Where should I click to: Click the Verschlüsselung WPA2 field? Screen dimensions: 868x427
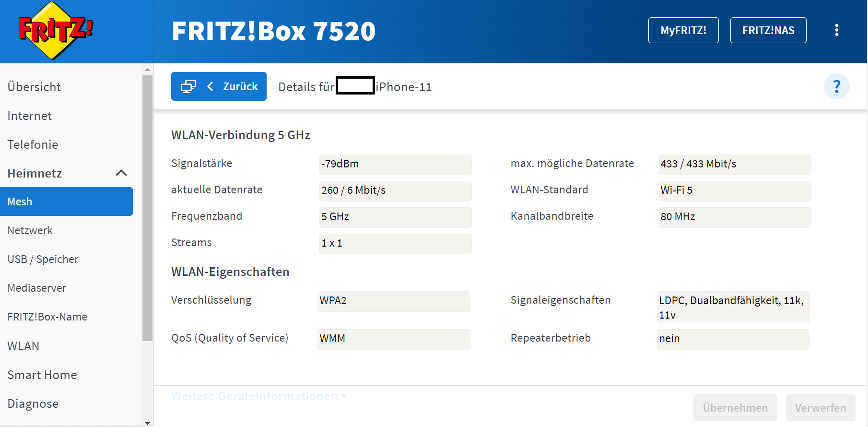[x=394, y=301]
